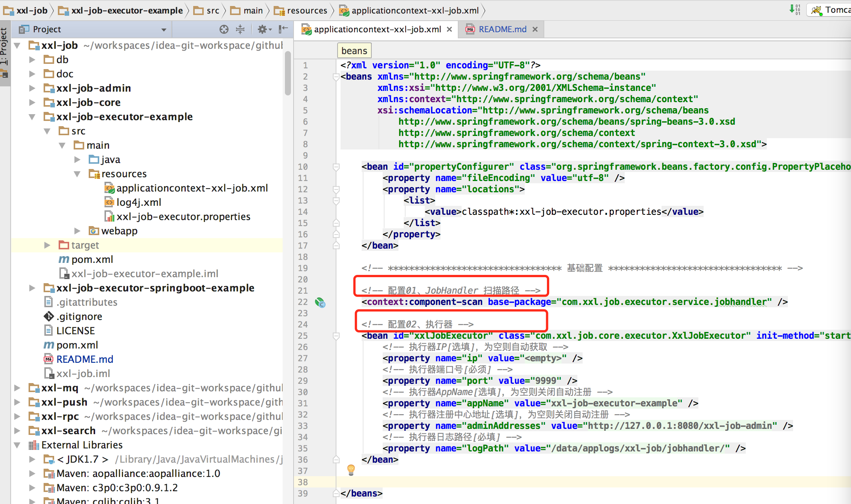Click the Tomcat run configuration icon
The image size is (851, 504).
pos(816,10)
